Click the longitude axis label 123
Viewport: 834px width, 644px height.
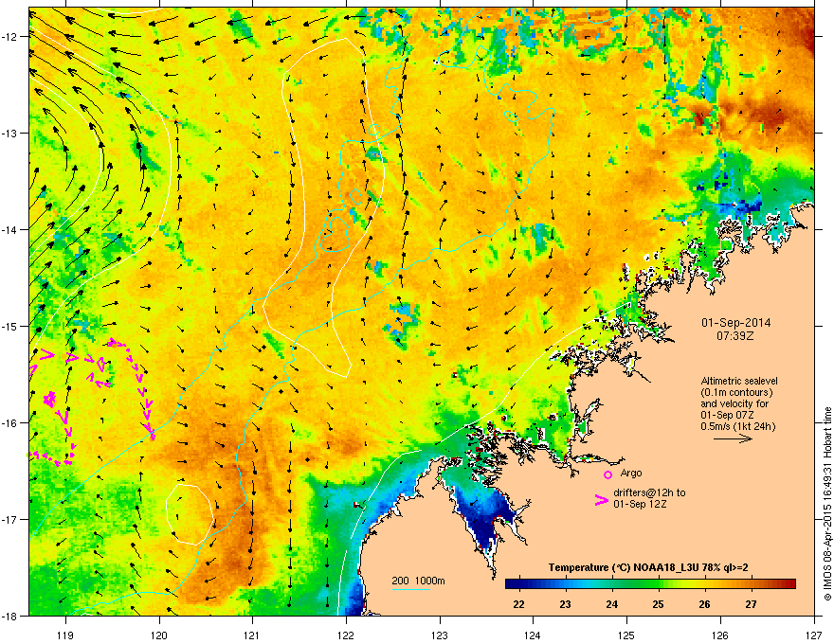click(440, 635)
